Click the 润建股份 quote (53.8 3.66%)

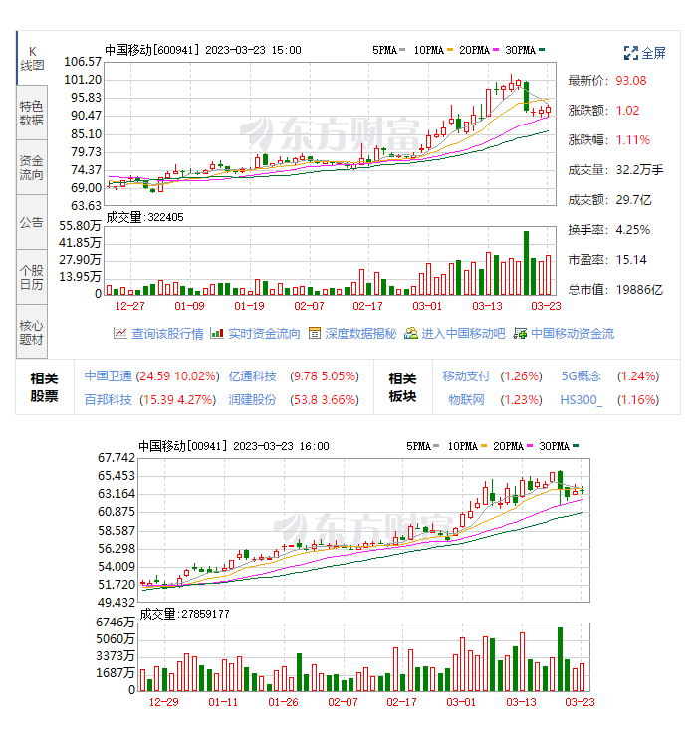325,399
